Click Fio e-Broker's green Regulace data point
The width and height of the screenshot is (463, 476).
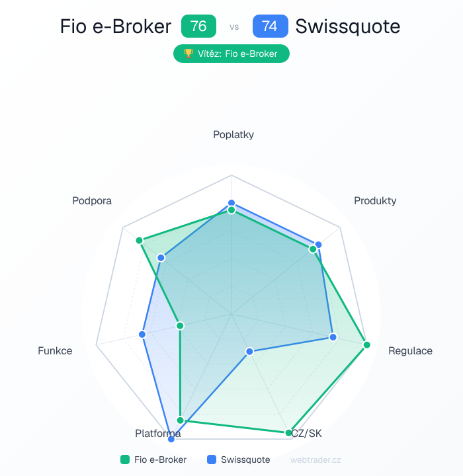click(x=366, y=344)
